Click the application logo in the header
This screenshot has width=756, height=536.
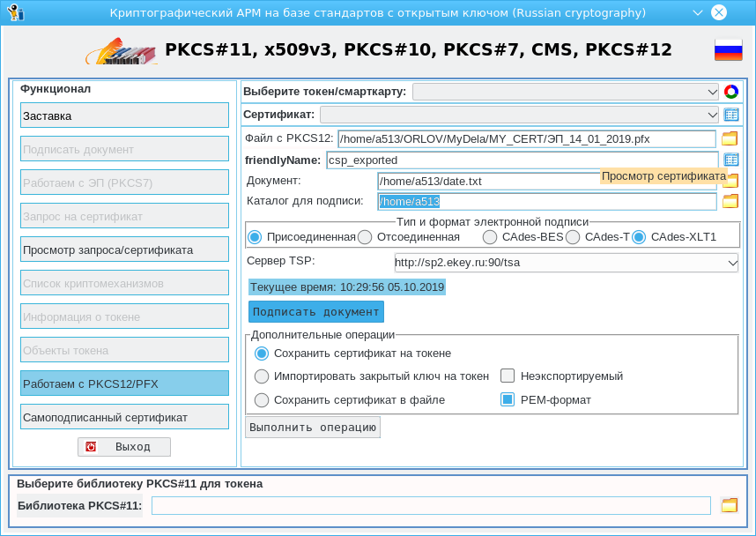coord(122,51)
